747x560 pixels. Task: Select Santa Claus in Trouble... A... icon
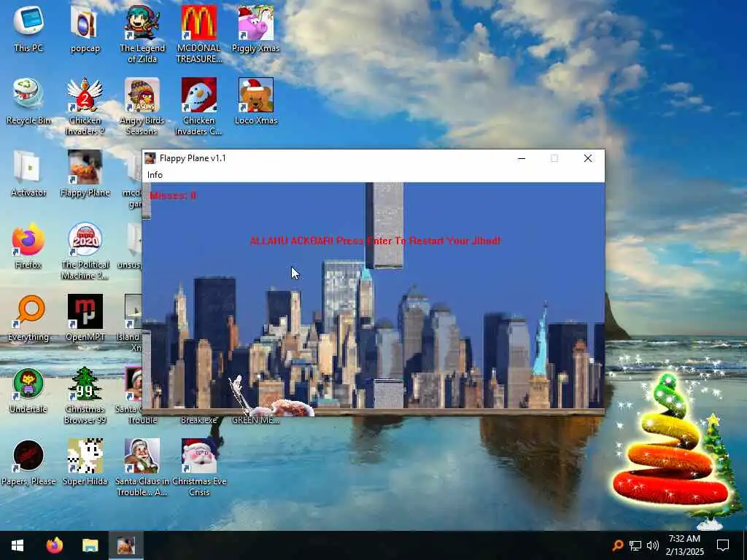pos(142,469)
